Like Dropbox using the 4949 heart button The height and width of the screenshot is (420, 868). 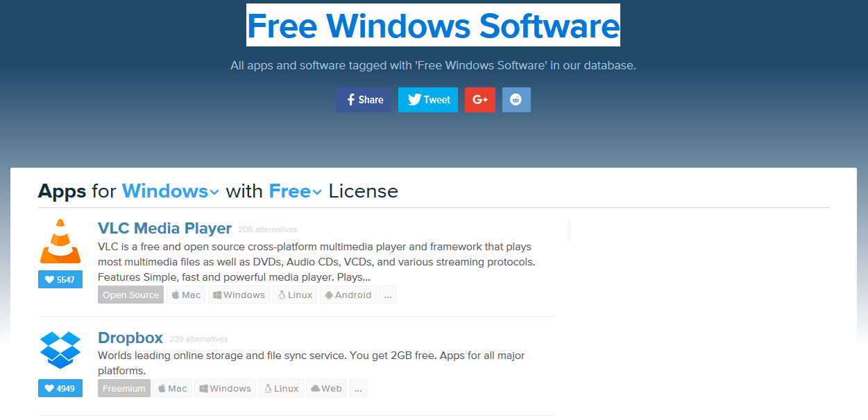[60, 388]
